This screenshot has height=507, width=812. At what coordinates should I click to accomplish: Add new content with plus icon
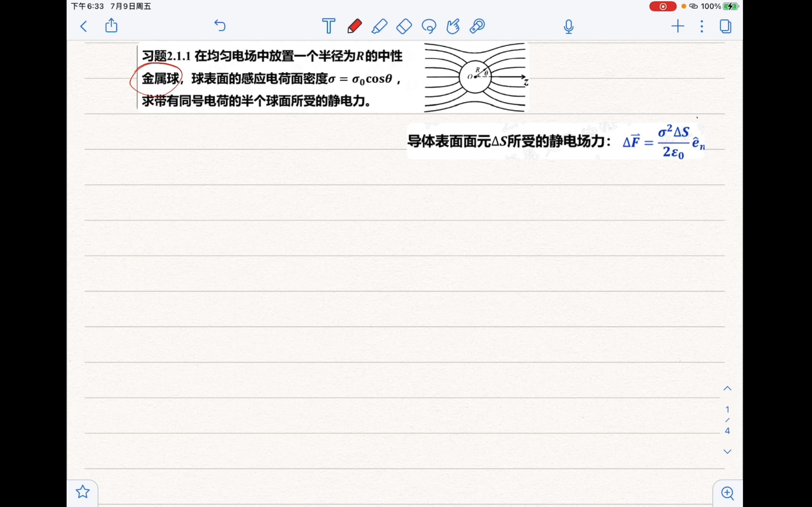(x=678, y=26)
